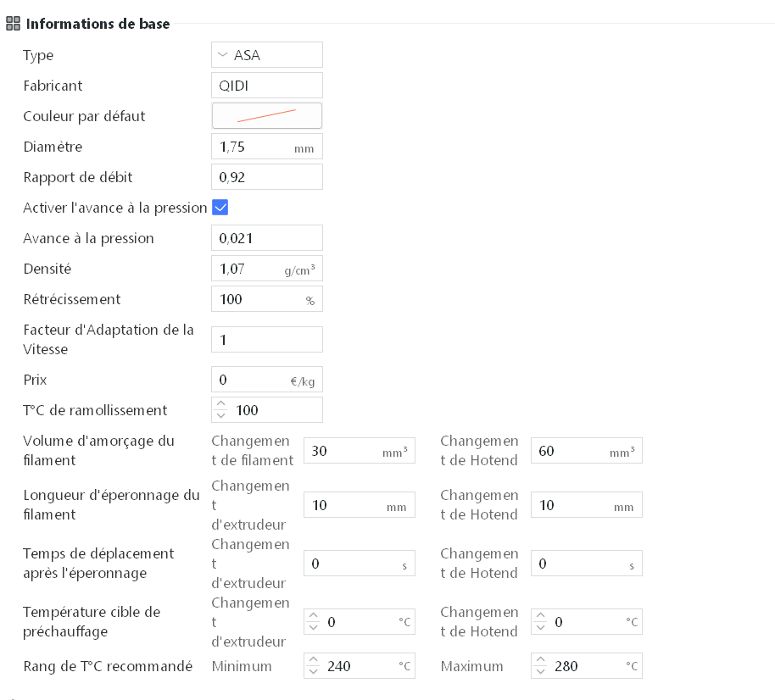This screenshot has height=700, width=775.
Task: Click the Informations de base grid icon
Action: 13,24
